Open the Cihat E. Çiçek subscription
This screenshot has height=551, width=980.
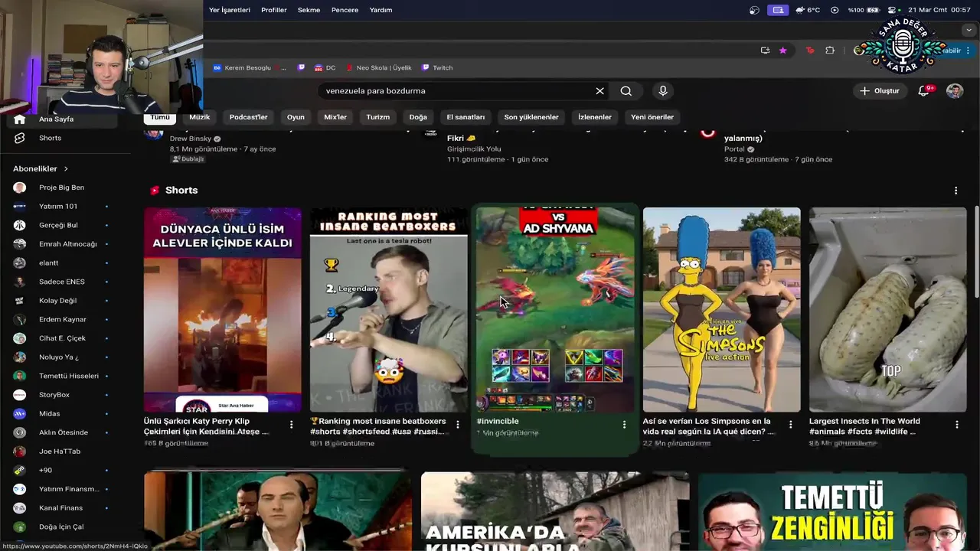click(61, 338)
